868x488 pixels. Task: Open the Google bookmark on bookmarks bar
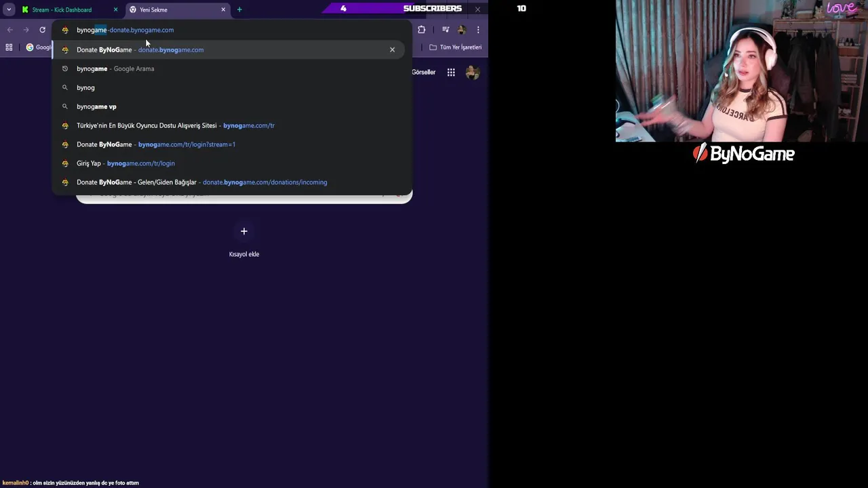(39, 47)
